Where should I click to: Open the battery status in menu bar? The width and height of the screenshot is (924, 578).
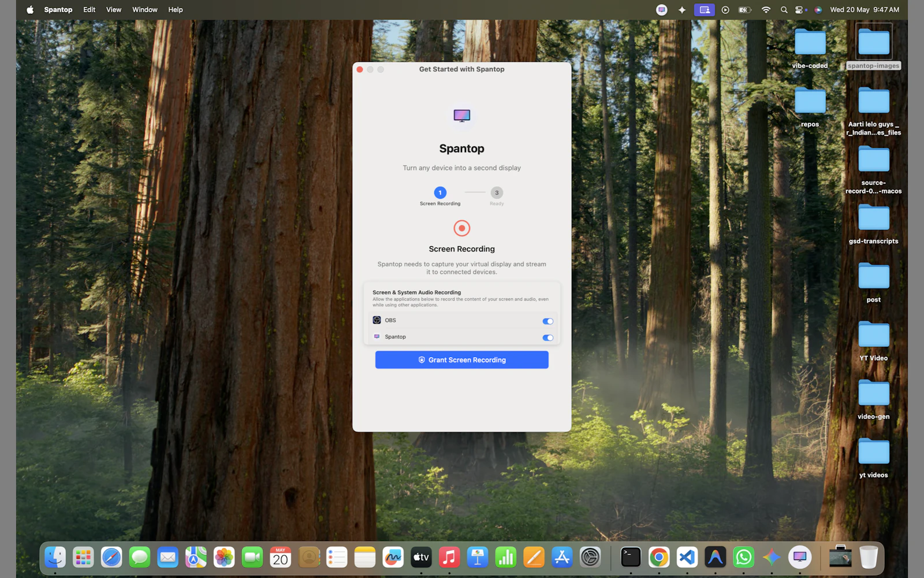point(745,10)
